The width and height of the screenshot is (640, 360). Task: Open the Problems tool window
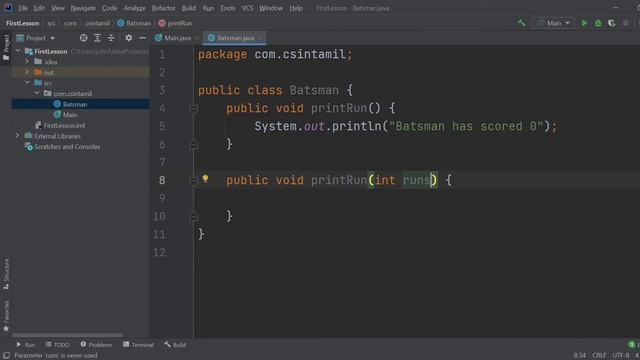coord(96,345)
